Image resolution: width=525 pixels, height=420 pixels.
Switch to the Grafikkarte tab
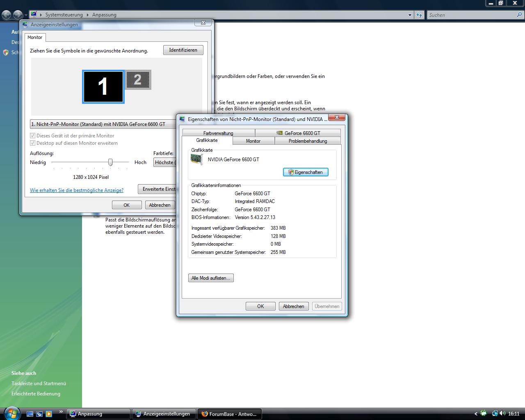point(207,140)
